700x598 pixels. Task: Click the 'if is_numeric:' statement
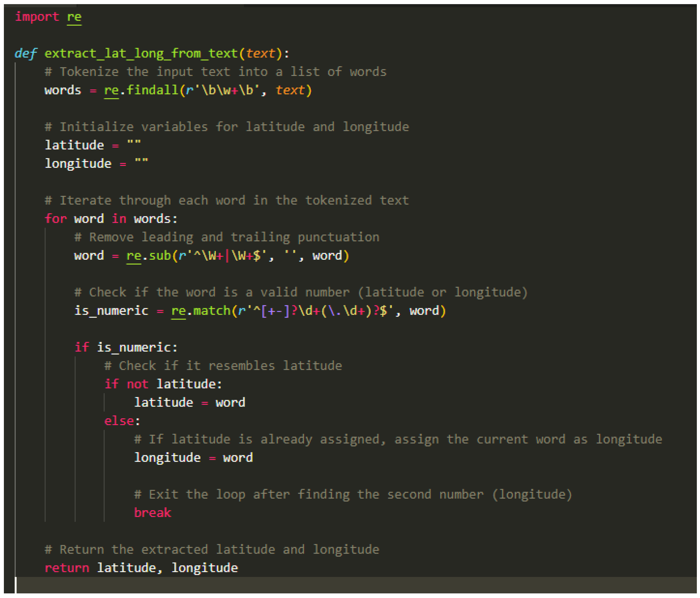(126, 347)
